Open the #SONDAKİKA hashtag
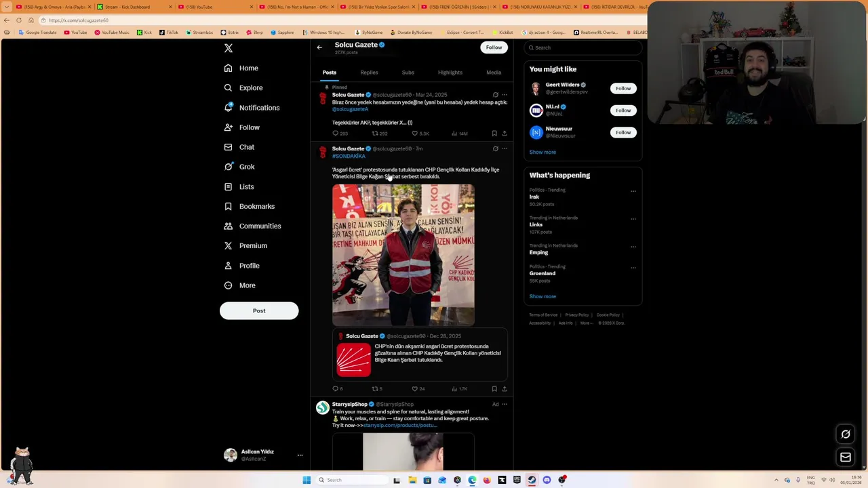This screenshot has width=868, height=488. coord(349,156)
